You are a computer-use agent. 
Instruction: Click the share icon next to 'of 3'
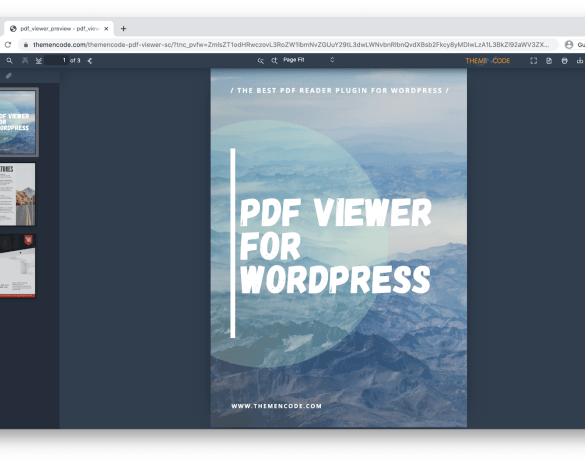click(x=90, y=60)
